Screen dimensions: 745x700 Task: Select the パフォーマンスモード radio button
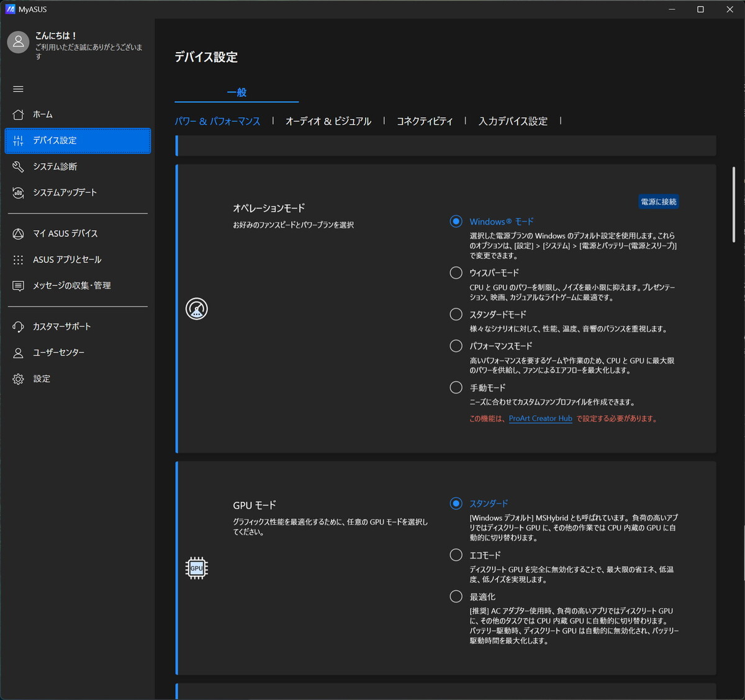click(456, 346)
